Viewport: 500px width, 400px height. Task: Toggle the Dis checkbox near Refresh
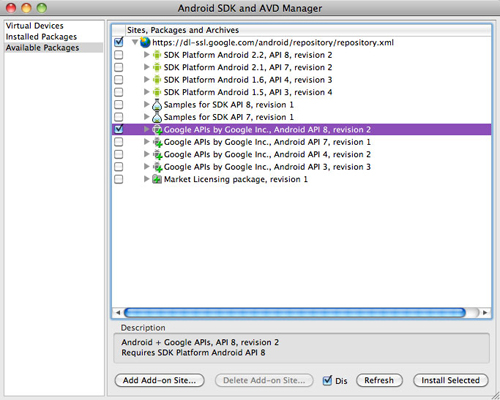click(327, 380)
